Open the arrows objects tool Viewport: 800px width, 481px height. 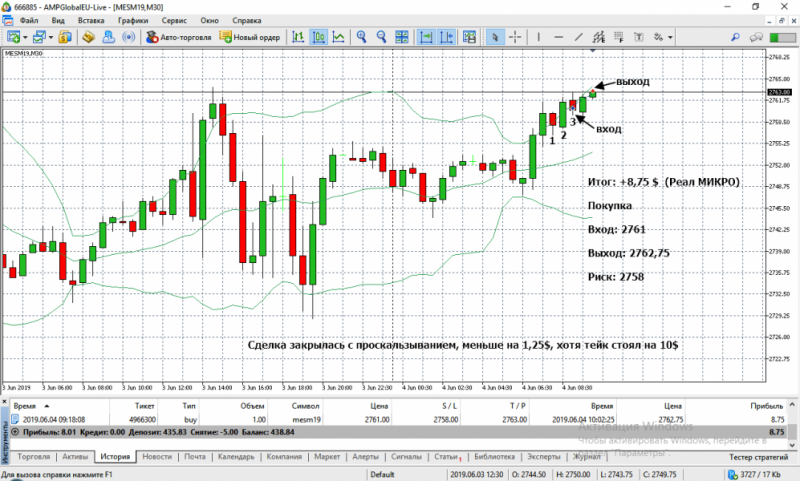[659, 37]
